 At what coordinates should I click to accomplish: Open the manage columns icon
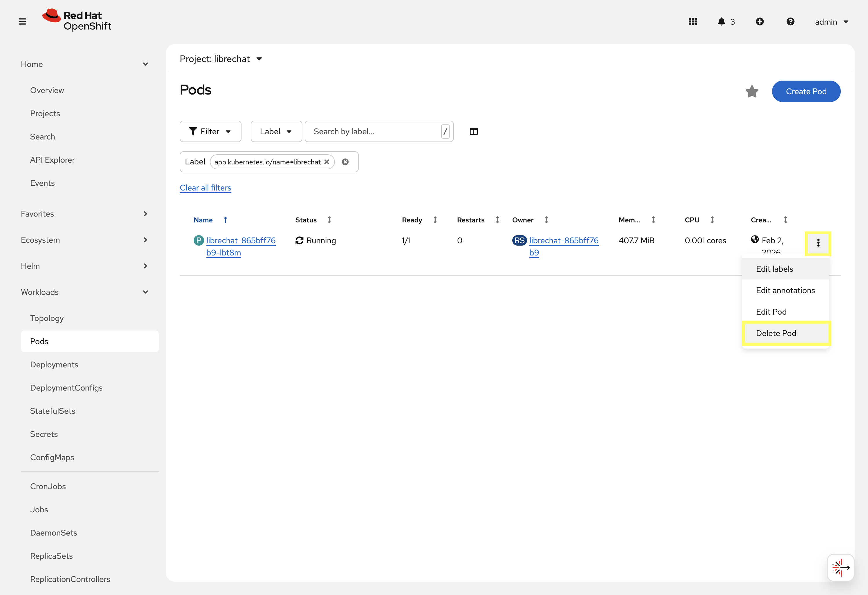(473, 131)
